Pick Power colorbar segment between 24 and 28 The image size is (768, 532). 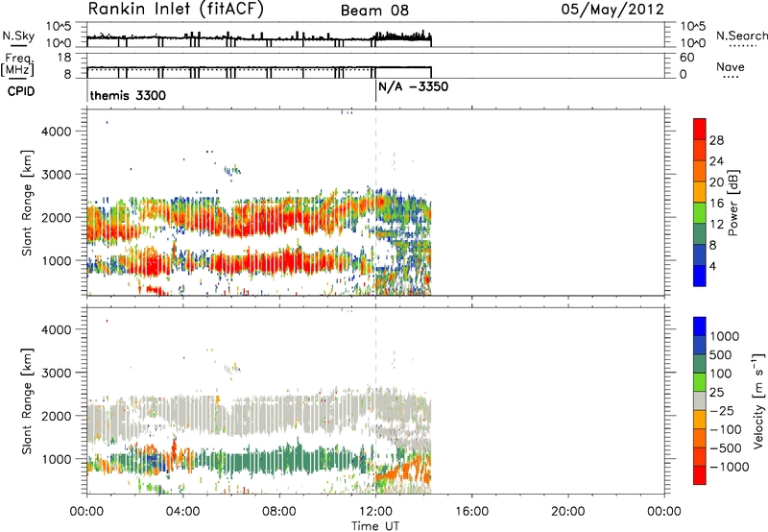tap(700, 150)
